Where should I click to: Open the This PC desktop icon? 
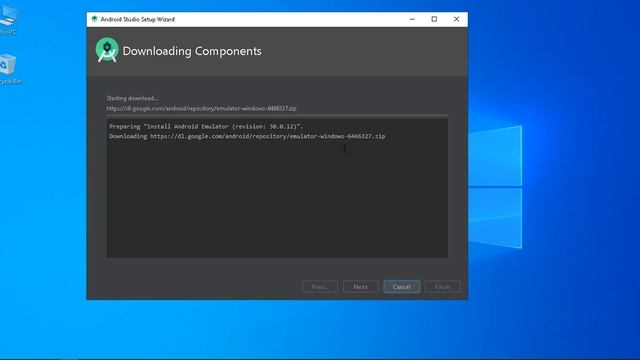pos(8,20)
